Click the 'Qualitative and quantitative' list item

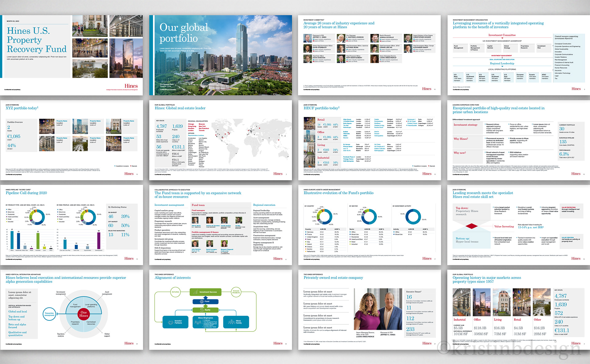point(17,334)
